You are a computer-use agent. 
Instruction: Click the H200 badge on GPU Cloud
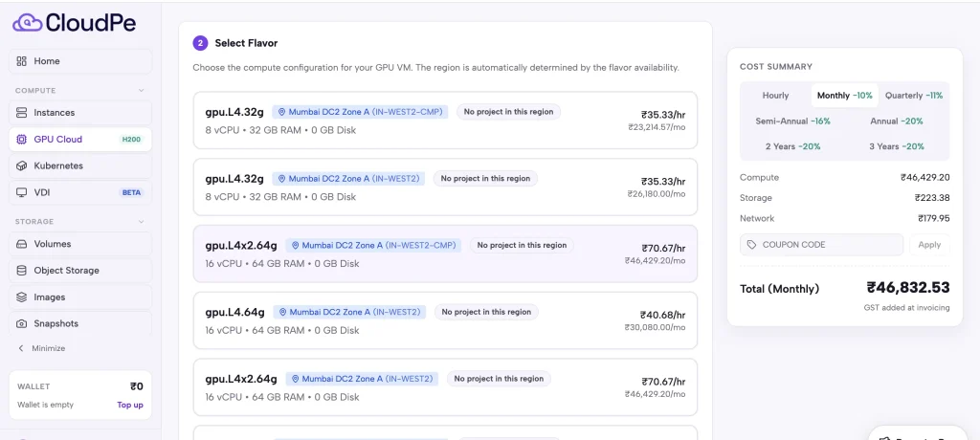point(130,140)
